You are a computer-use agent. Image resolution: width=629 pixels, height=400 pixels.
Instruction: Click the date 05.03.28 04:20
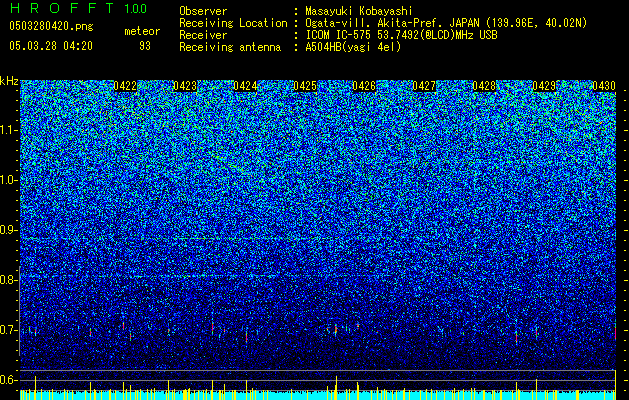tap(51, 46)
